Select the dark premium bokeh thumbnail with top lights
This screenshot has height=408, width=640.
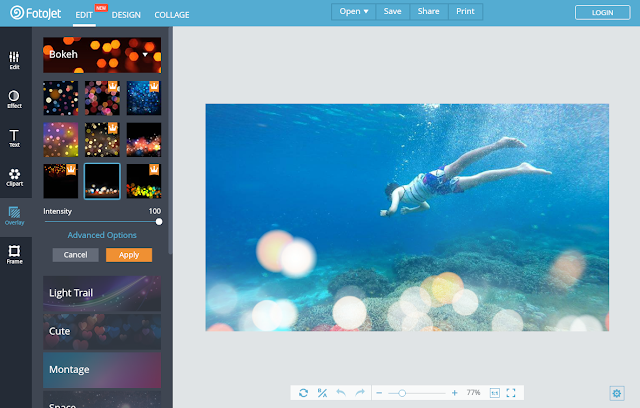pyautogui.click(x=61, y=181)
